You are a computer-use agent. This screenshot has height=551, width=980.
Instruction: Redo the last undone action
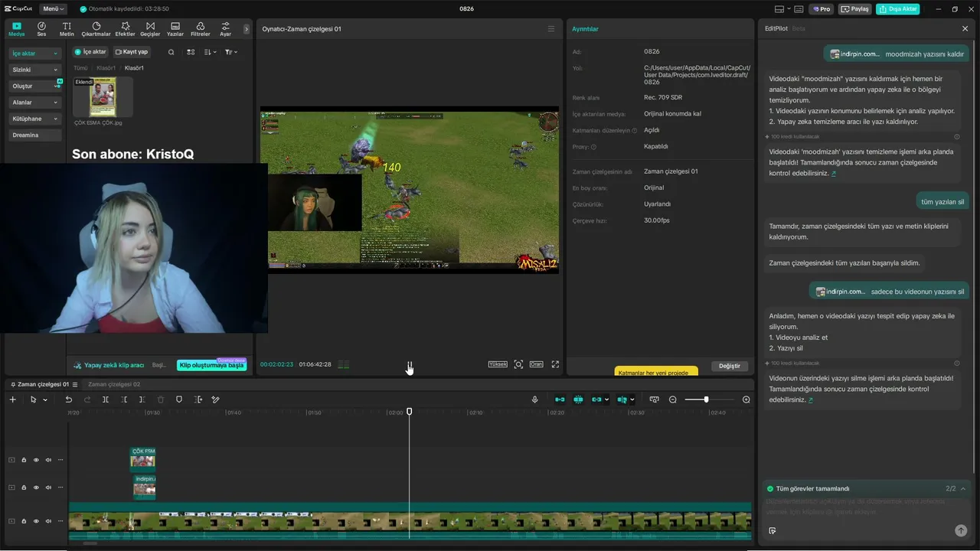pyautogui.click(x=87, y=399)
